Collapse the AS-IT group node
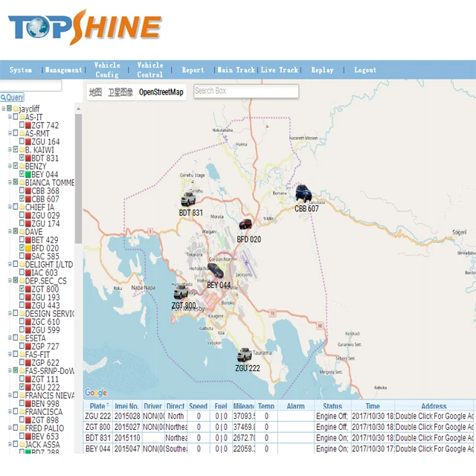This screenshot has height=476, width=476. (10, 117)
